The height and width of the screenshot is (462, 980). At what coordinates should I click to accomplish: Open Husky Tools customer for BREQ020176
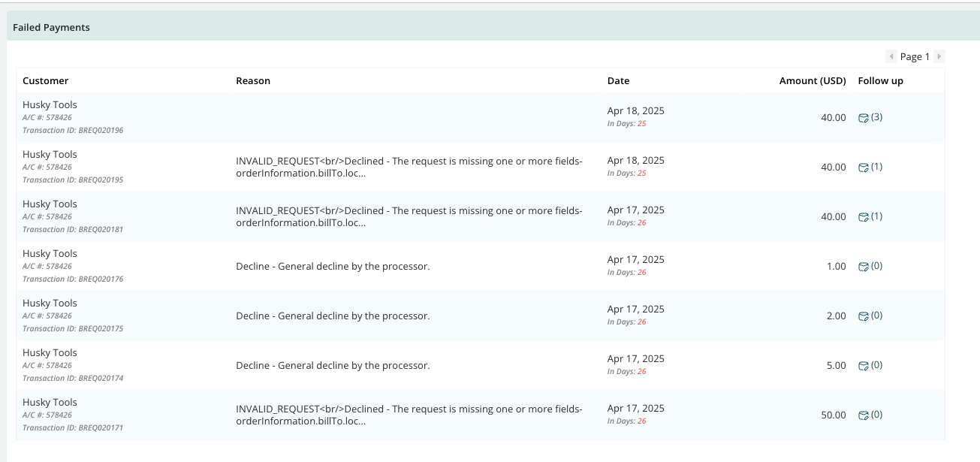[50, 254]
